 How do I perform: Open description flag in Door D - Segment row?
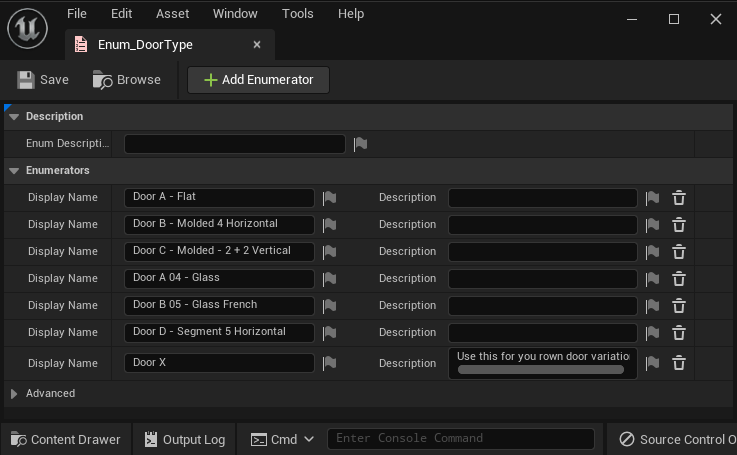tap(652, 333)
